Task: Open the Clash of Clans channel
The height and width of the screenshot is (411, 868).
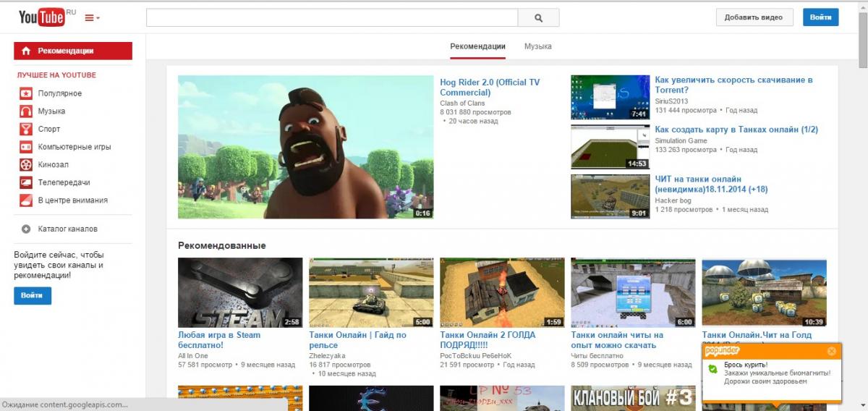Action: tap(462, 103)
